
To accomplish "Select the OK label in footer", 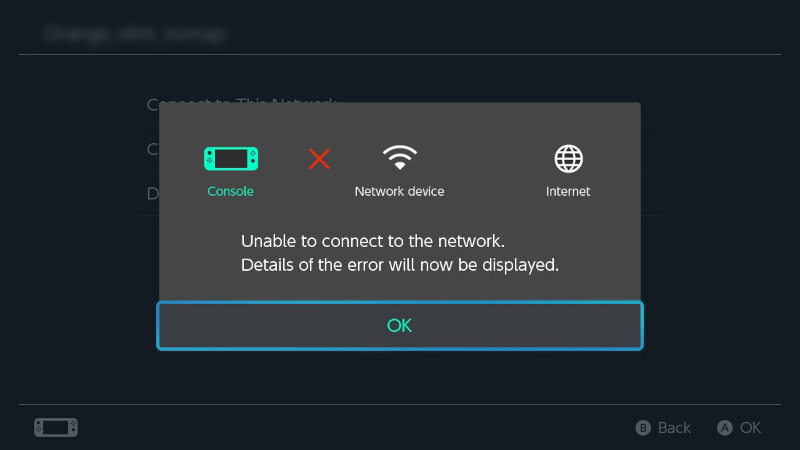I will click(x=751, y=428).
